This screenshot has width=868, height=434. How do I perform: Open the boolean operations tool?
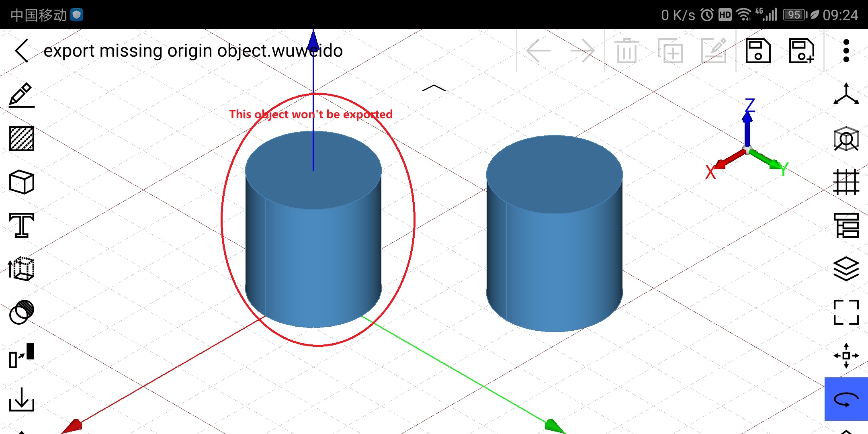22,312
